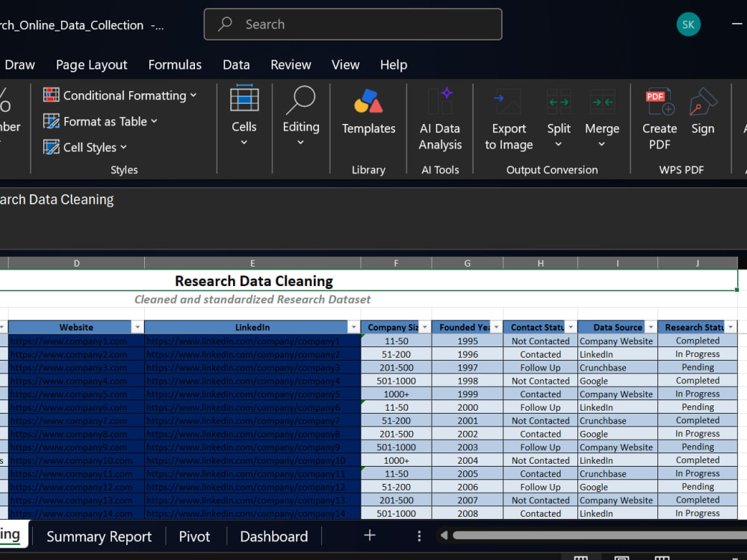Viewport: 747px width, 560px height.
Task: Open the View tab
Action: (345, 65)
